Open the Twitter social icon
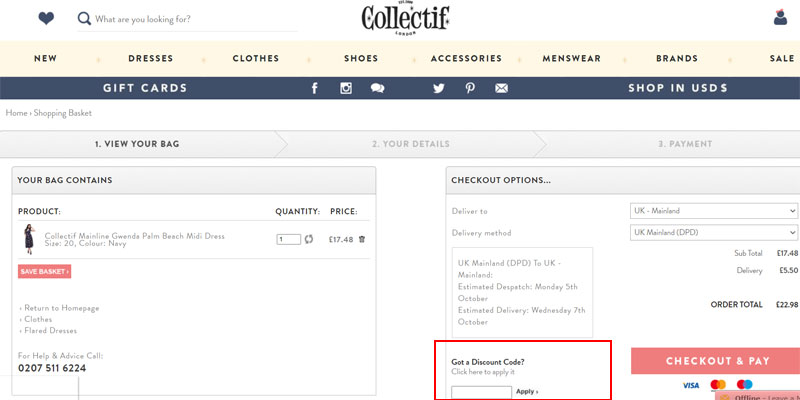Screen dimensions: 800x400 click(439, 88)
